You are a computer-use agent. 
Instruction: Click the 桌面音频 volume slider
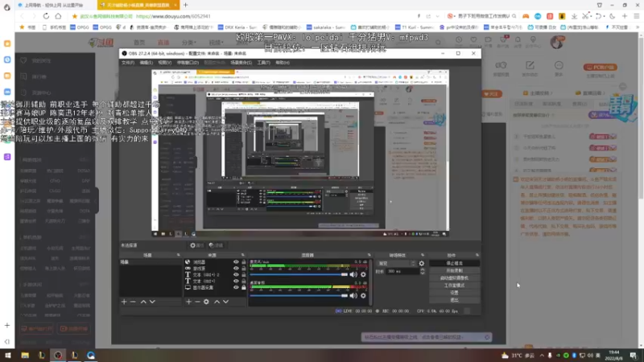point(299,295)
